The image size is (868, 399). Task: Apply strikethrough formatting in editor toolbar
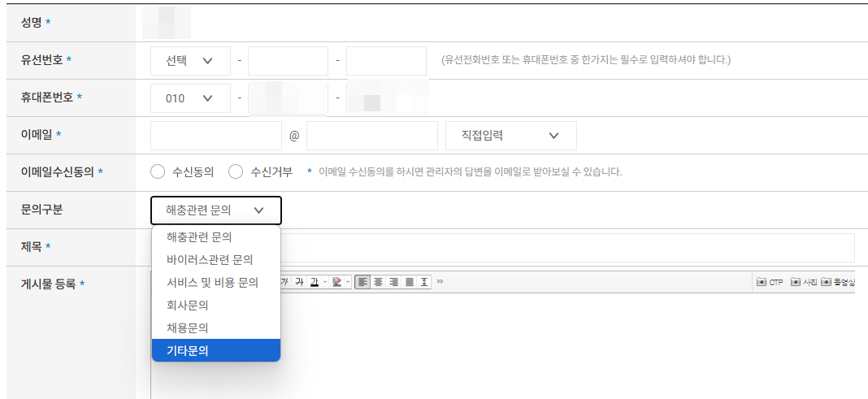(299, 282)
